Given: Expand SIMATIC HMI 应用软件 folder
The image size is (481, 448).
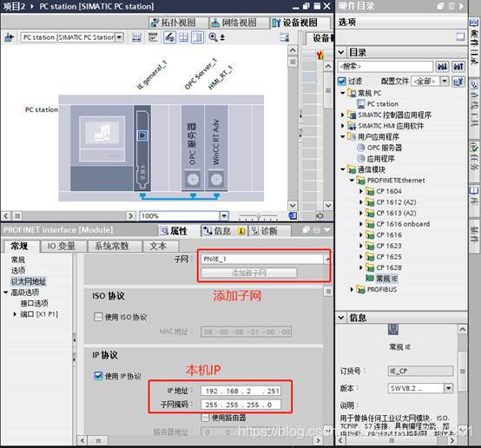Looking at the screenshot, I should click(x=343, y=126).
